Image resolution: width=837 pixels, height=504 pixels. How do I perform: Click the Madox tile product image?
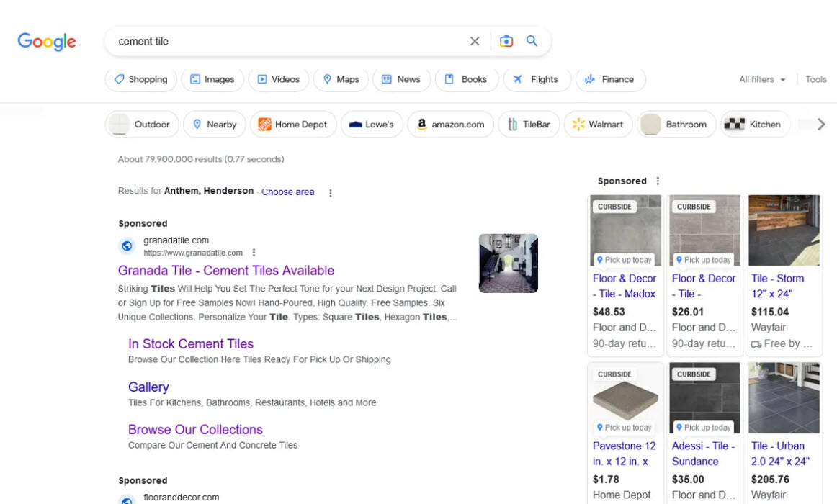(x=626, y=230)
